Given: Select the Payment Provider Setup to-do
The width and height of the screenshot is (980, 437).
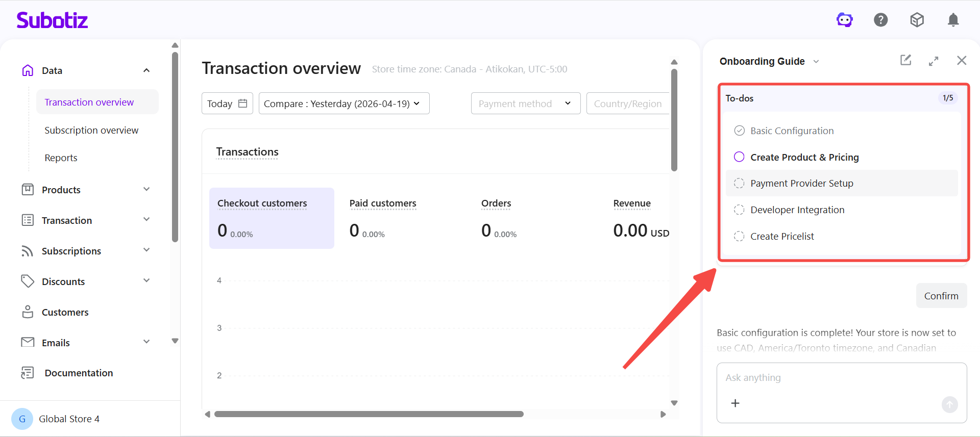Looking at the screenshot, I should tap(801, 184).
